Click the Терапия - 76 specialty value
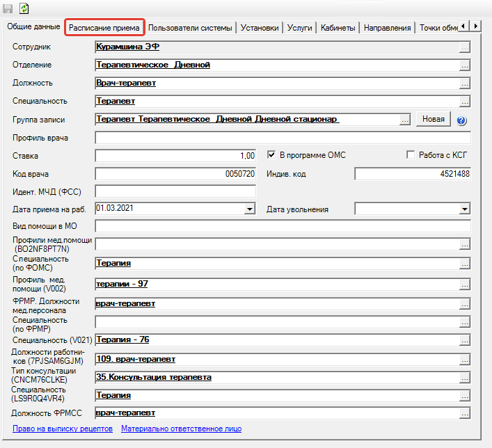 click(122, 339)
